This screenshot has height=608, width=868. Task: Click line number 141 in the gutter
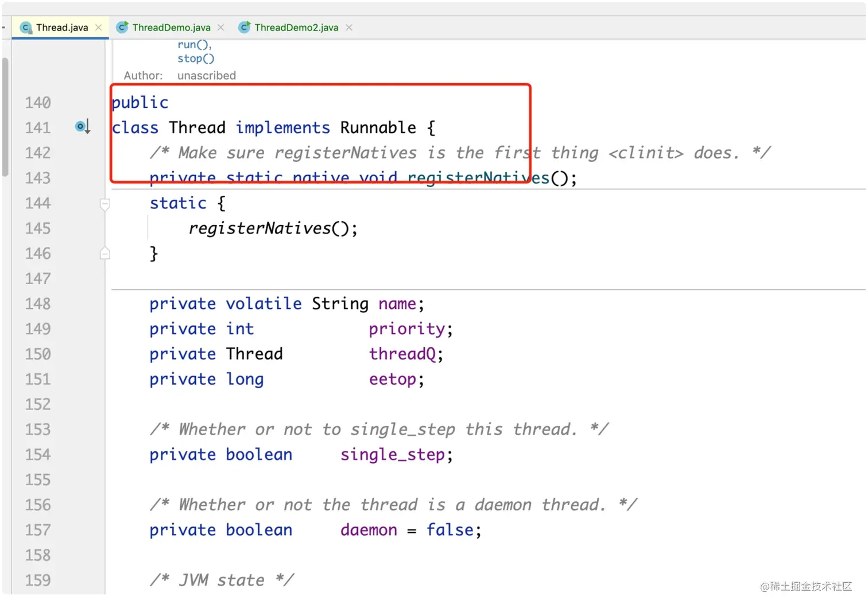(38, 127)
